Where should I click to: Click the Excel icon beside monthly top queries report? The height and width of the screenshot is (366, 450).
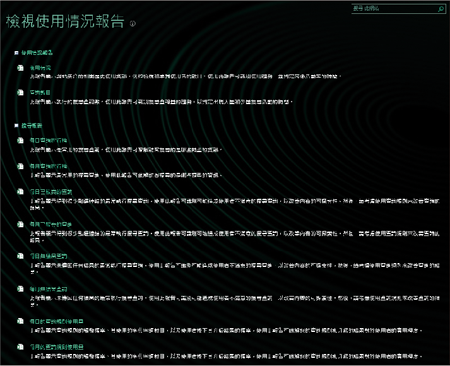20,224
